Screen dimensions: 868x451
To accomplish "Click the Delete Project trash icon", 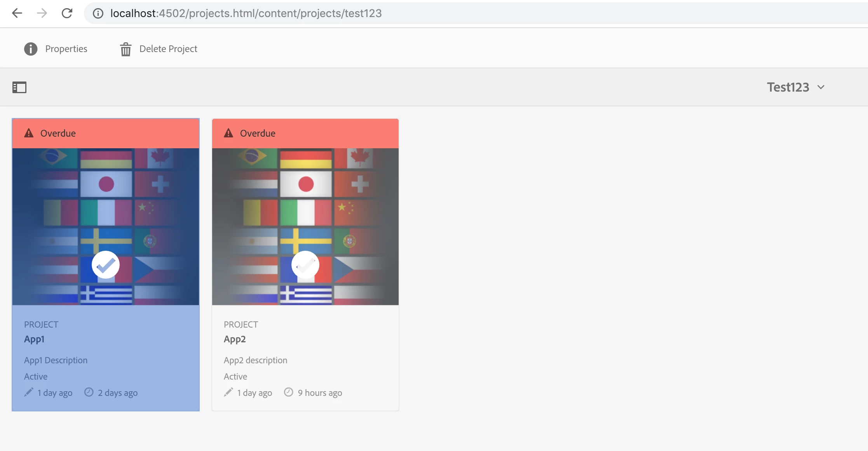I will 125,49.
